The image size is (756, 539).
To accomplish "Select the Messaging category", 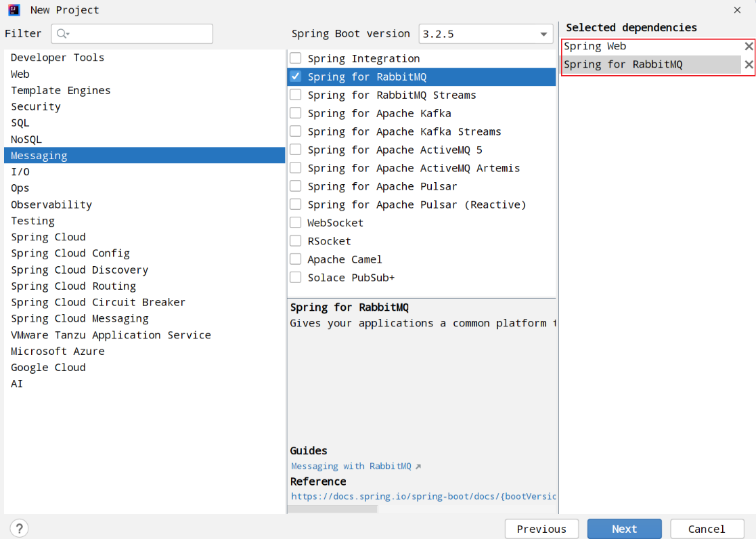I will [x=145, y=155].
